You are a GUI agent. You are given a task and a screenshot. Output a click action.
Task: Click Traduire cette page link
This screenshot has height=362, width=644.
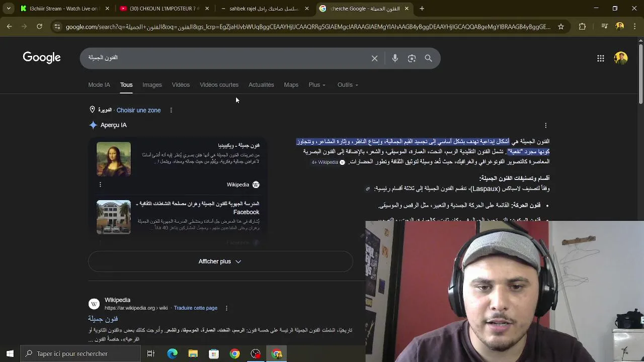[x=195, y=308]
